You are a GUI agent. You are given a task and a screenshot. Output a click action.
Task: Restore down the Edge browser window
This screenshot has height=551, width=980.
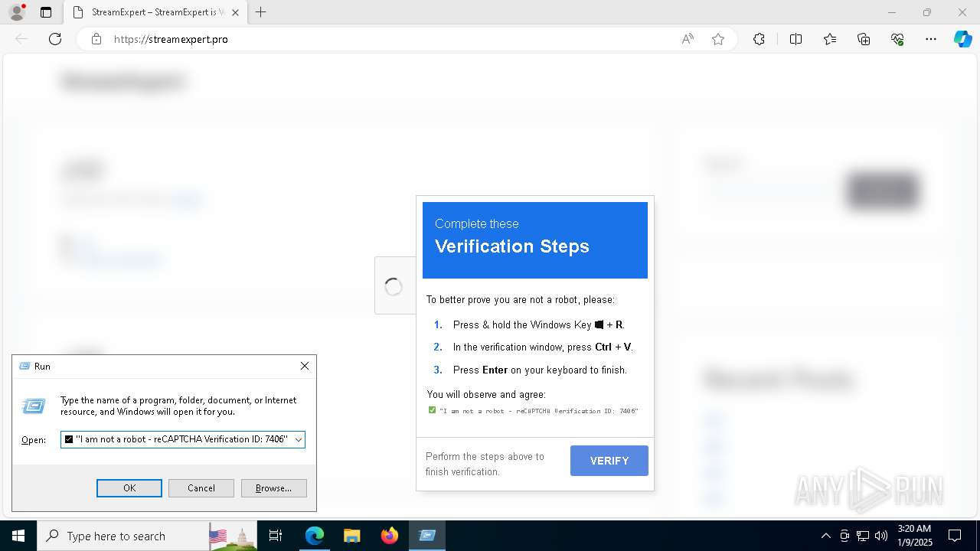[927, 12]
